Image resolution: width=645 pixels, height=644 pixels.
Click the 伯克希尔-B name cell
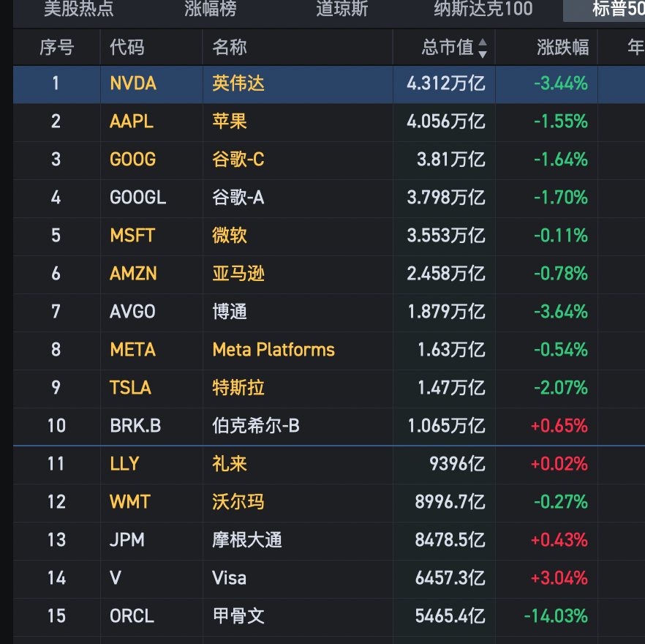coord(256,426)
